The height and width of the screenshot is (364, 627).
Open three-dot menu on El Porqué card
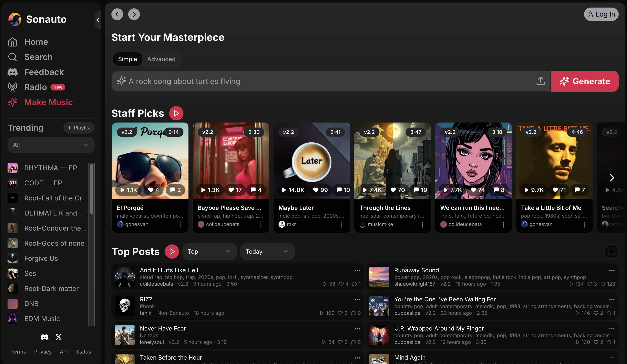tap(180, 225)
